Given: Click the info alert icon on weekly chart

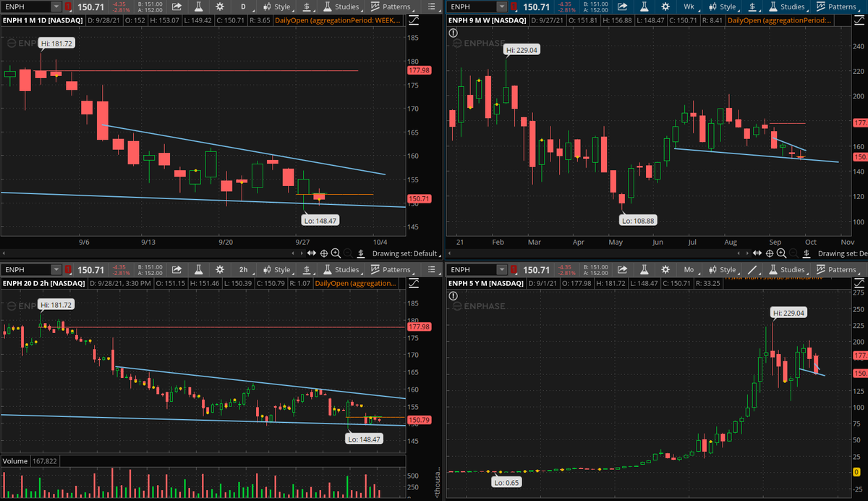Looking at the screenshot, I should [x=454, y=33].
